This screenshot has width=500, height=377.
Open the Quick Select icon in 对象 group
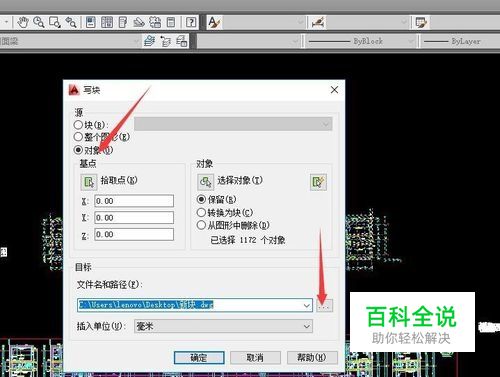click(318, 182)
